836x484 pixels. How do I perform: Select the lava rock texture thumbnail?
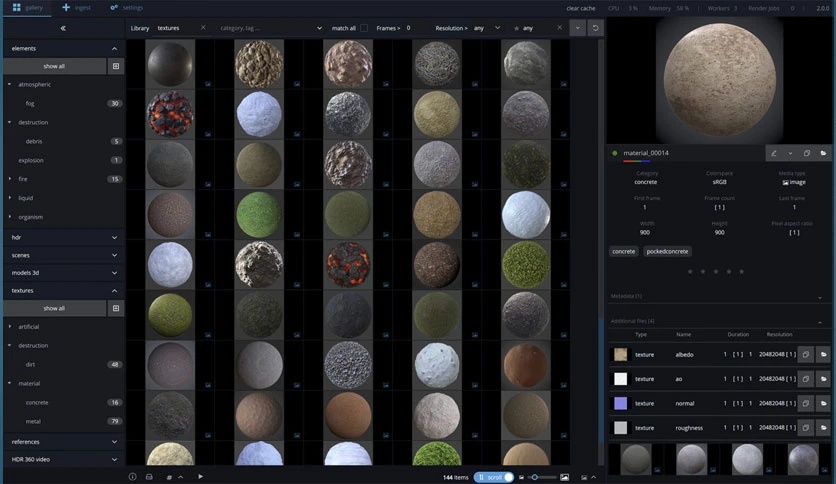pos(170,114)
